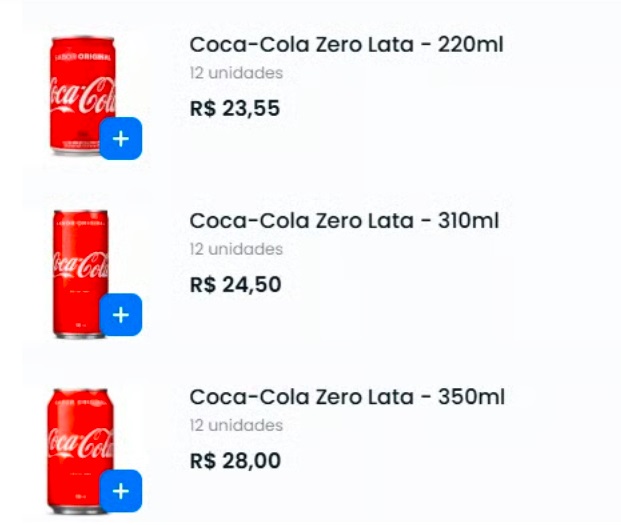Image resolution: width=621 pixels, height=525 pixels.
Task: Click the Coca-Cola logo on 350ml can
Action: click(79, 445)
